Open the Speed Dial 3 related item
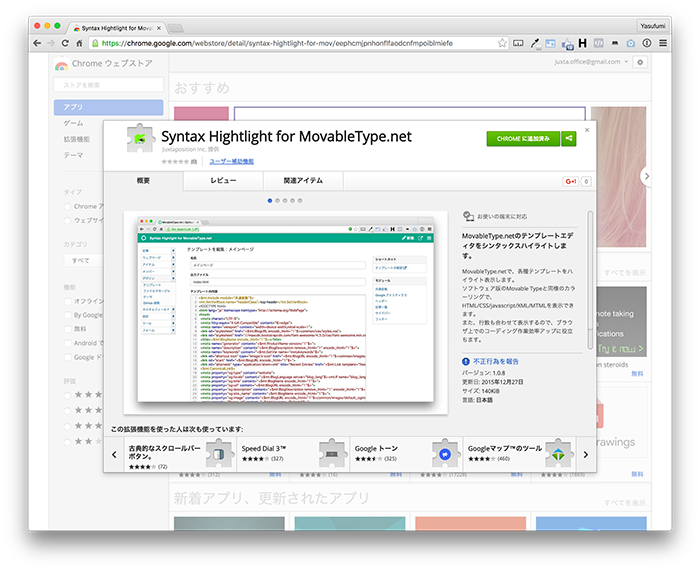This screenshot has width=700, height=571. coord(293,454)
